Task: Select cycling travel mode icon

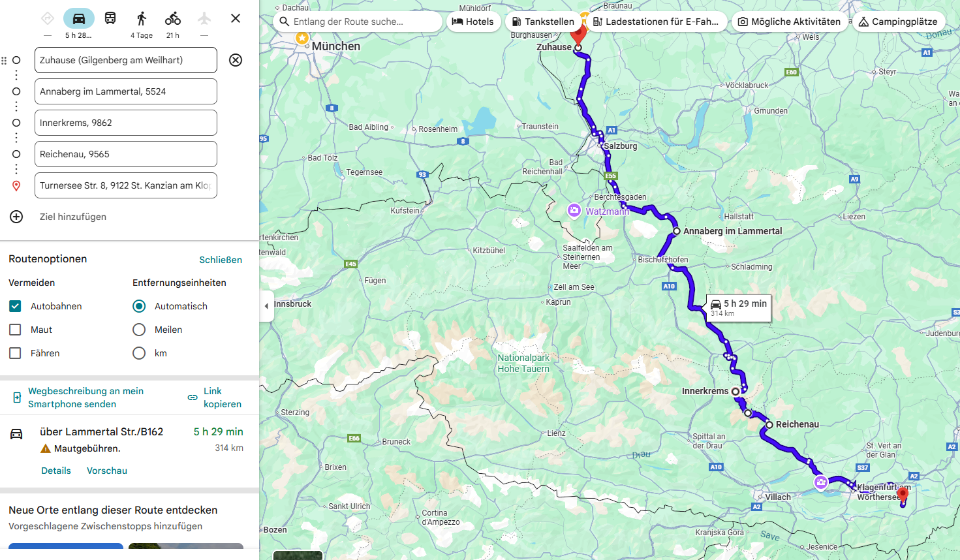Action: pos(173,18)
